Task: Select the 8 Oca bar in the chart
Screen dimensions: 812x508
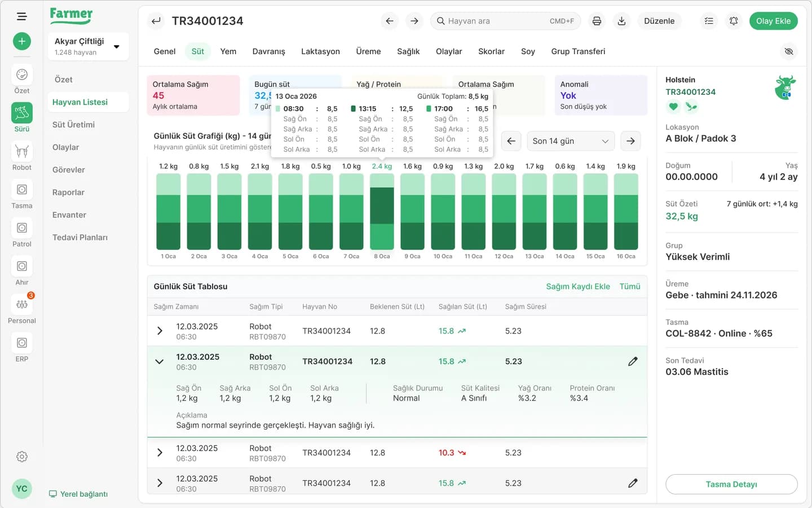Action: (382, 212)
